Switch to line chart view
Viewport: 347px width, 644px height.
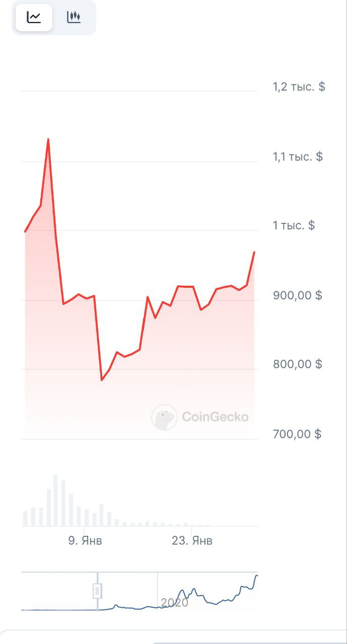point(34,18)
